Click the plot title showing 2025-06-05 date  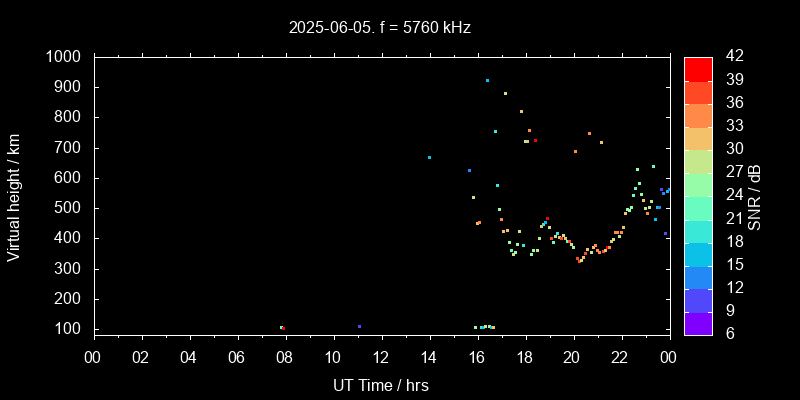pos(379,27)
